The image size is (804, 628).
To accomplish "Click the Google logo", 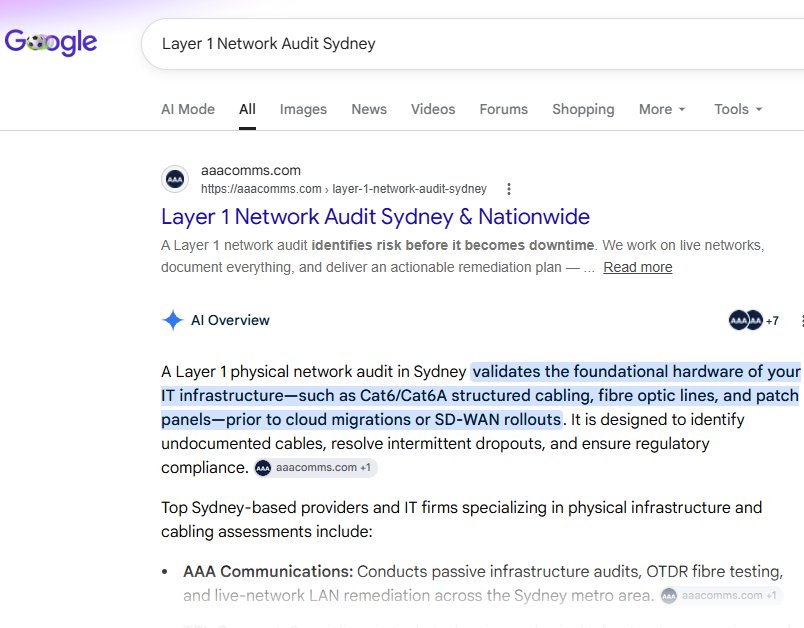I will (51, 42).
